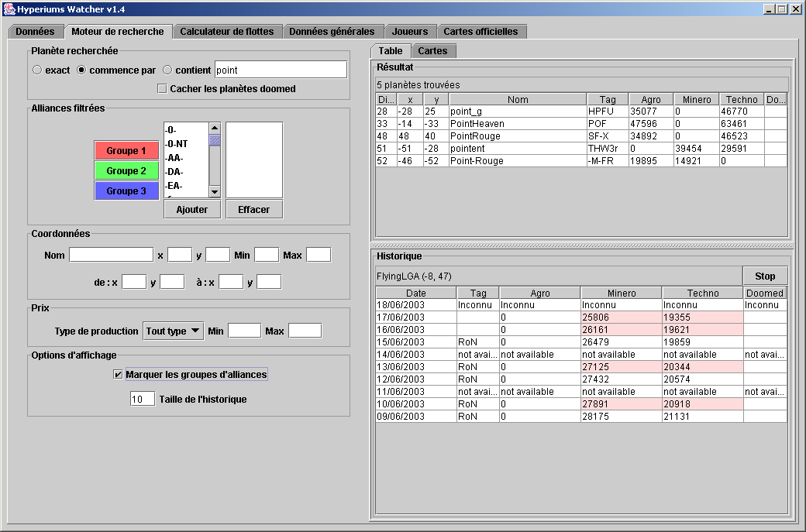Select the 'point_g' result row
This screenshot has height=532, width=806.
[x=581, y=112]
